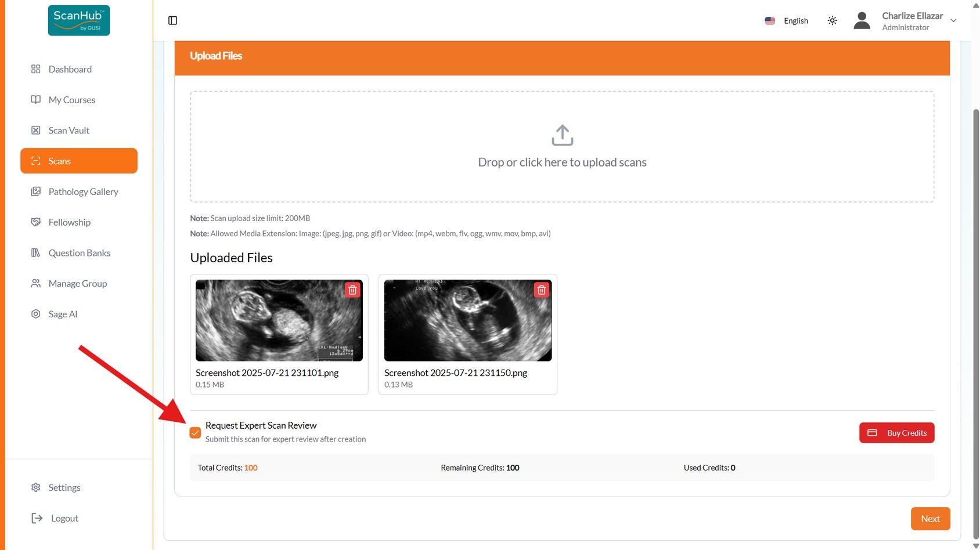Click the Settings gear icon
Image resolution: width=980 pixels, height=550 pixels.
(x=36, y=487)
